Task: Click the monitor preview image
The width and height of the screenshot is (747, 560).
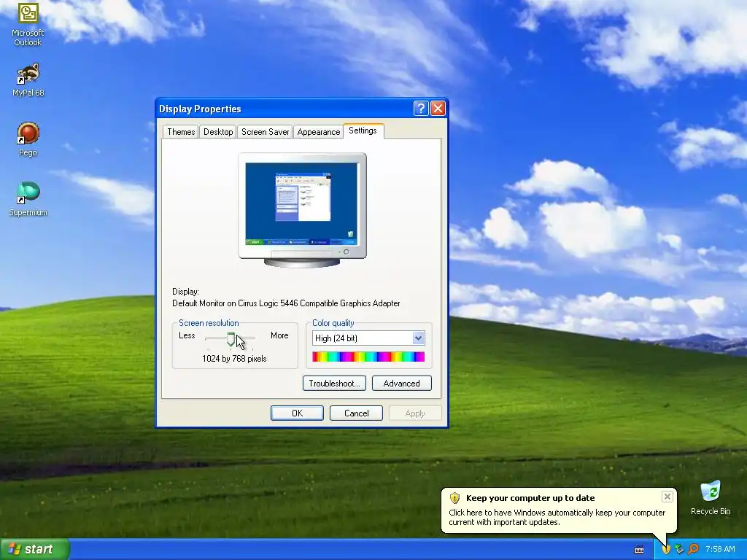Action: click(302, 209)
